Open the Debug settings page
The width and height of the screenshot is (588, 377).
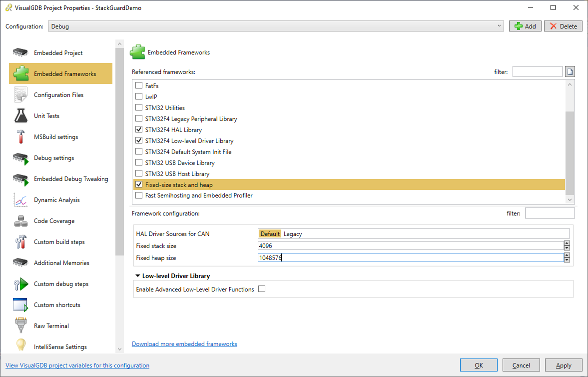(61, 157)
